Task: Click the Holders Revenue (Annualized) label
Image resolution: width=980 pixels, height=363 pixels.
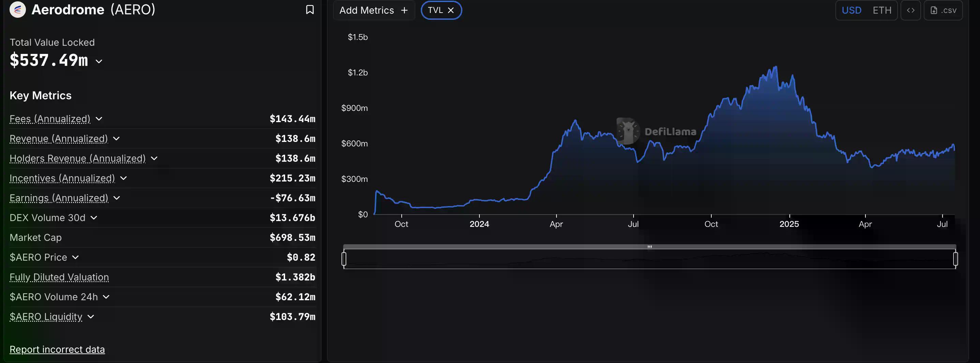Action: (78, 158)
